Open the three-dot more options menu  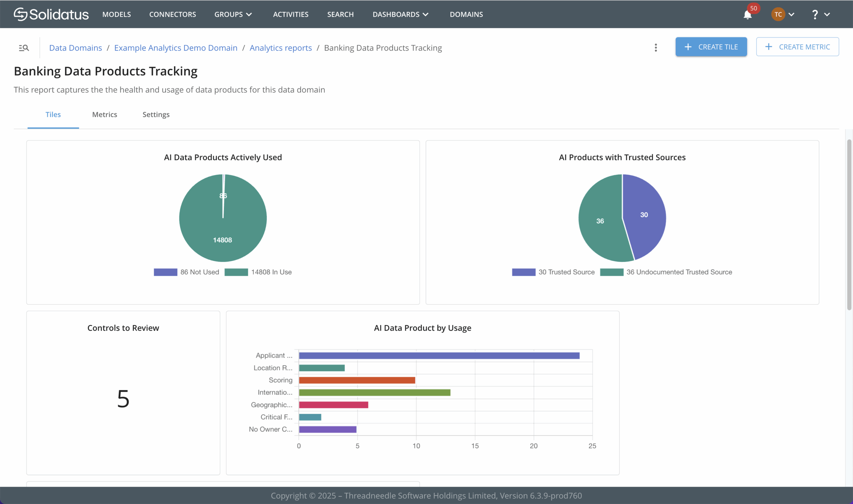[x=656, y=48]
